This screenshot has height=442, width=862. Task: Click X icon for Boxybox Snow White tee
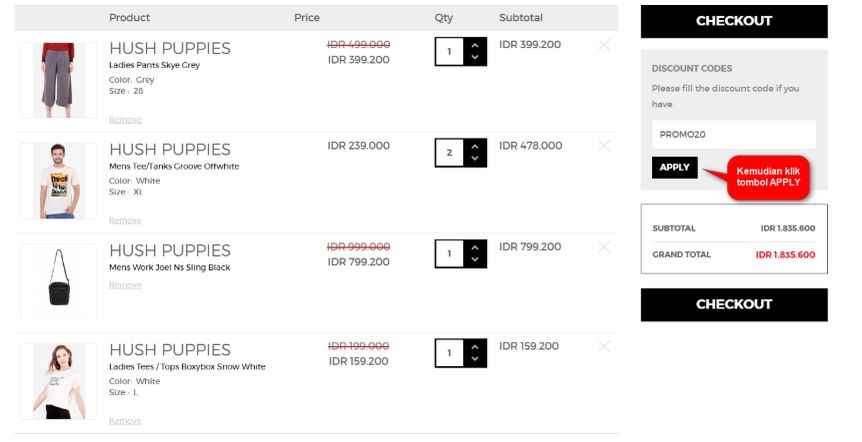[x=604, y=346]
